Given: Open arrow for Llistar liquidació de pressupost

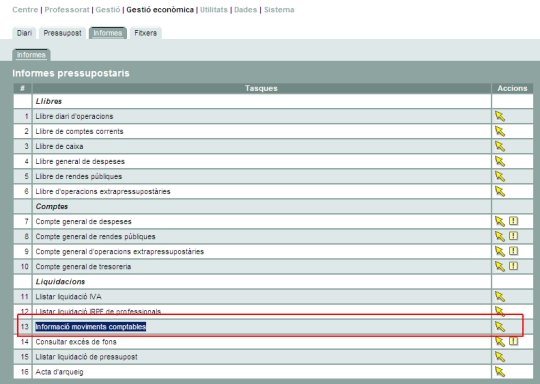Looking at the screenshot, I should click(x=500, y=357).
